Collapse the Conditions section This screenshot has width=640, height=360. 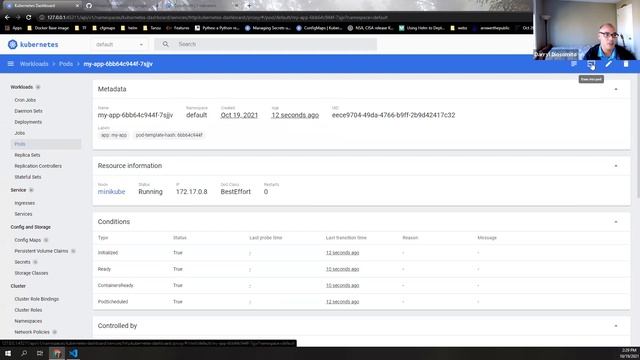[616, 222]
